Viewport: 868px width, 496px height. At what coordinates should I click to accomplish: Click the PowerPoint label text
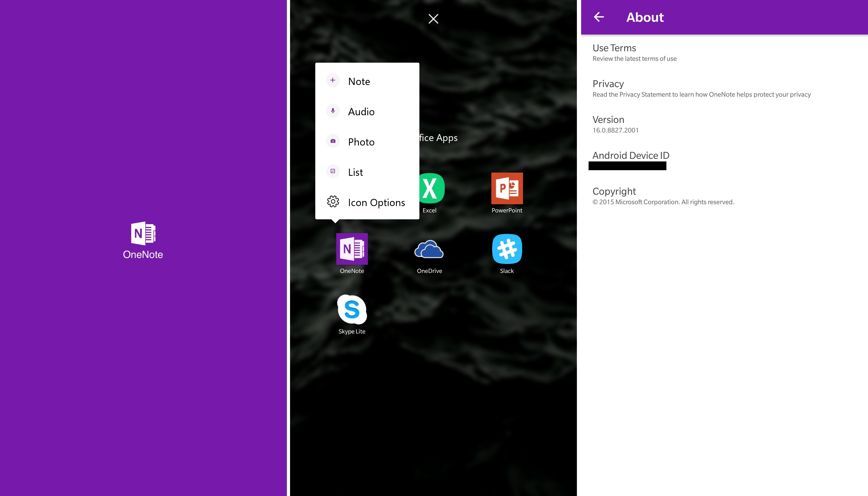tap(507, 210)
